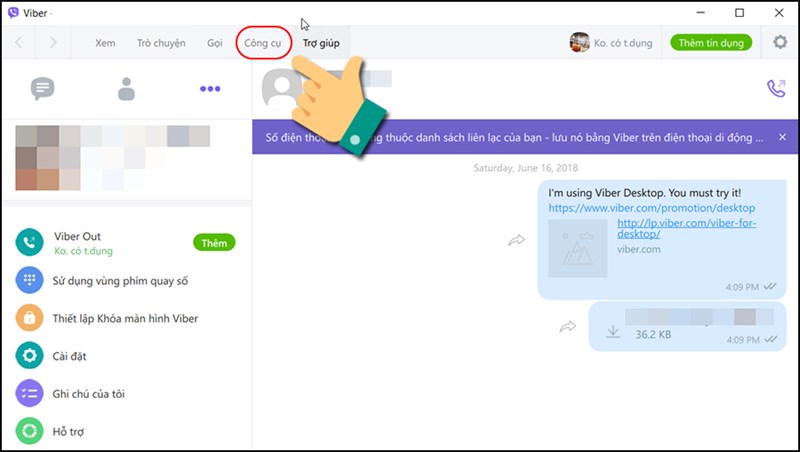This screenshot has height=452, width=800.
Task: Click the Ko. có t.dụng credit text in header
Action: tap(623, 43)
